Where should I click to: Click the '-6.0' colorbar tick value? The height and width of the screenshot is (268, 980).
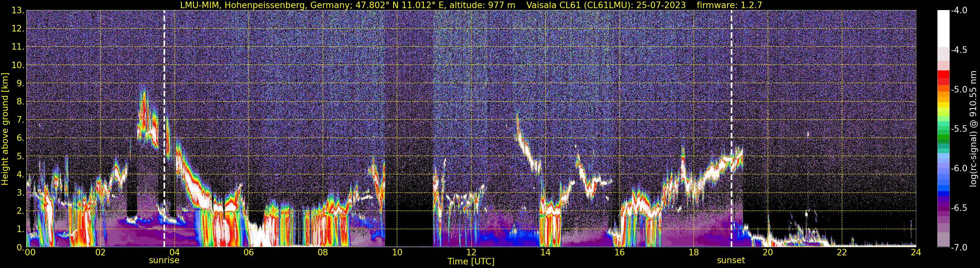[959, 168]
